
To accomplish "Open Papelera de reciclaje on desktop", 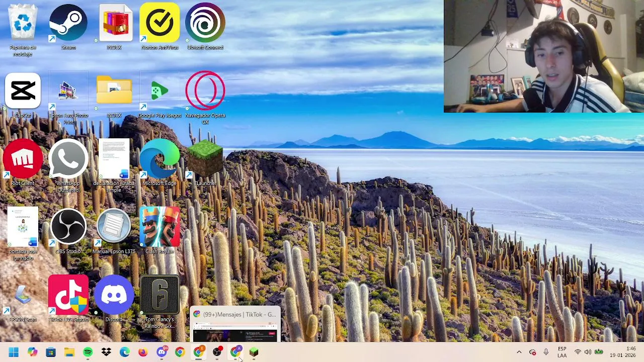I will 23,30.
